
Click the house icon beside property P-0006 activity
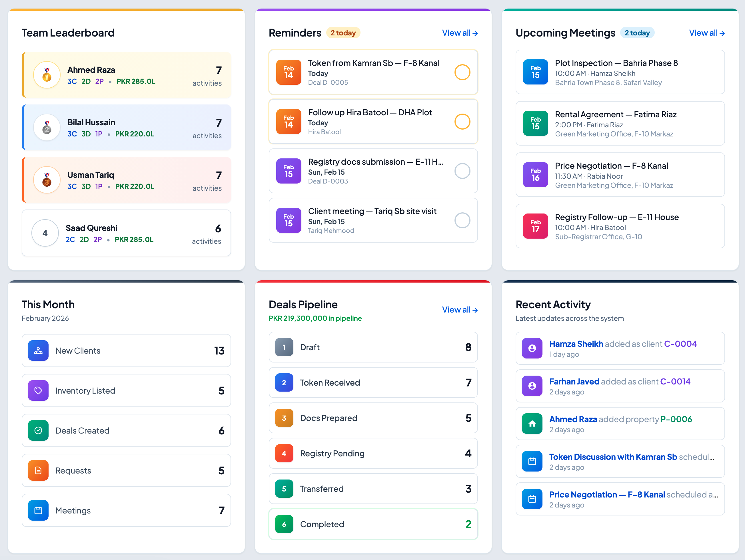click(x=532, y=423)
